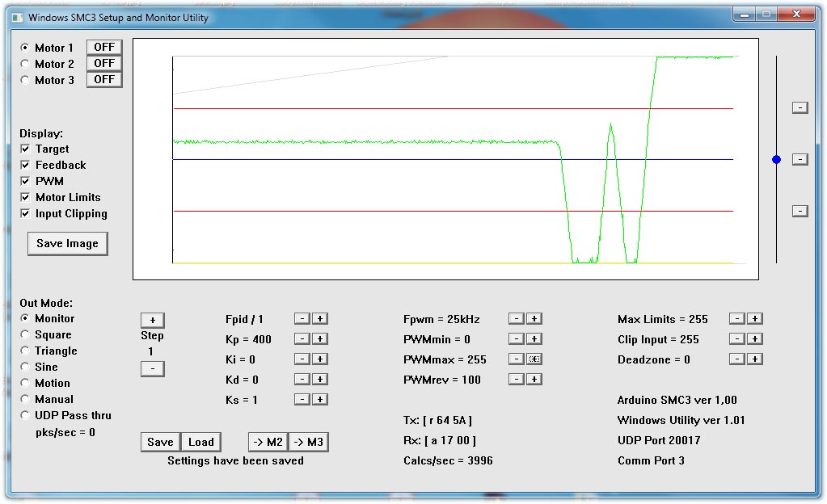This screenshot has width=827, height=504.
Task: Decrease the Ki value with minus button
Action: pyautogui.click(x=301, y=359)
